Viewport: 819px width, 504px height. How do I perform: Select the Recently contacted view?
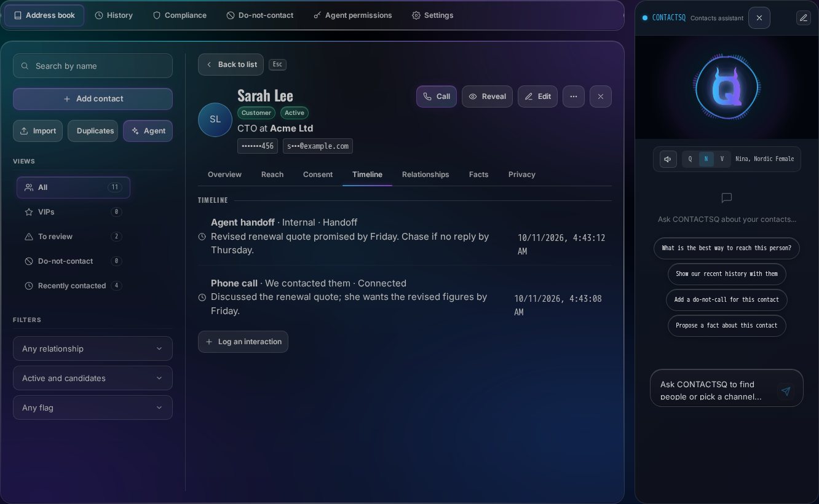pos(73,286)
